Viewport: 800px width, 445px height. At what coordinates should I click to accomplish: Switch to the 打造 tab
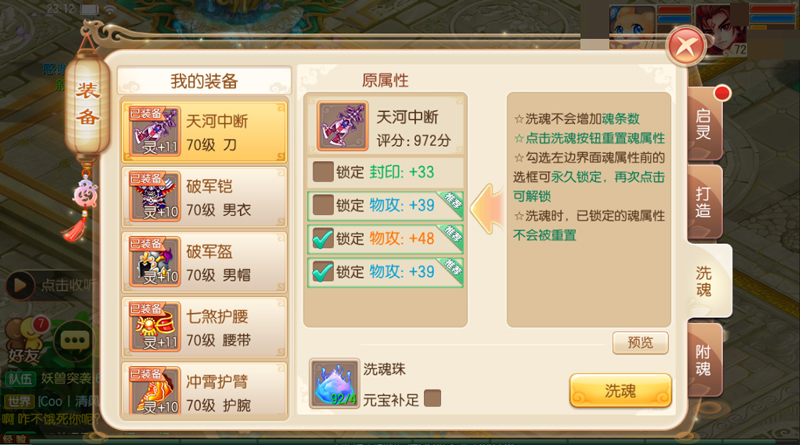[704, 202]
